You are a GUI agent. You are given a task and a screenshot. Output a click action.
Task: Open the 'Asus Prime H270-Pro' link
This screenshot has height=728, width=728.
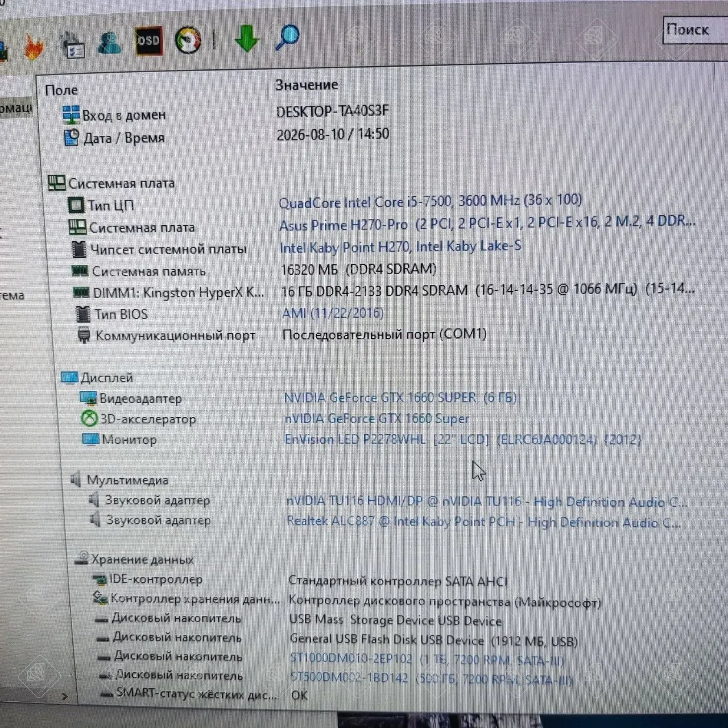click(x=487, y=223)
